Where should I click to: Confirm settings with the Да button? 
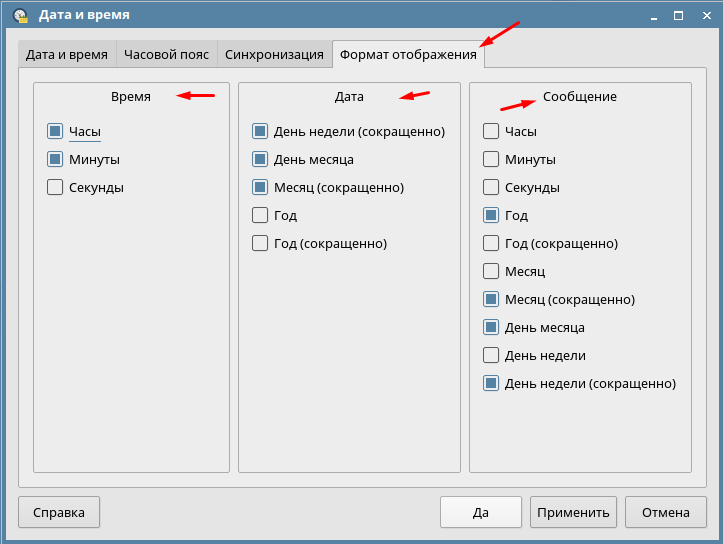pos(481,512)
